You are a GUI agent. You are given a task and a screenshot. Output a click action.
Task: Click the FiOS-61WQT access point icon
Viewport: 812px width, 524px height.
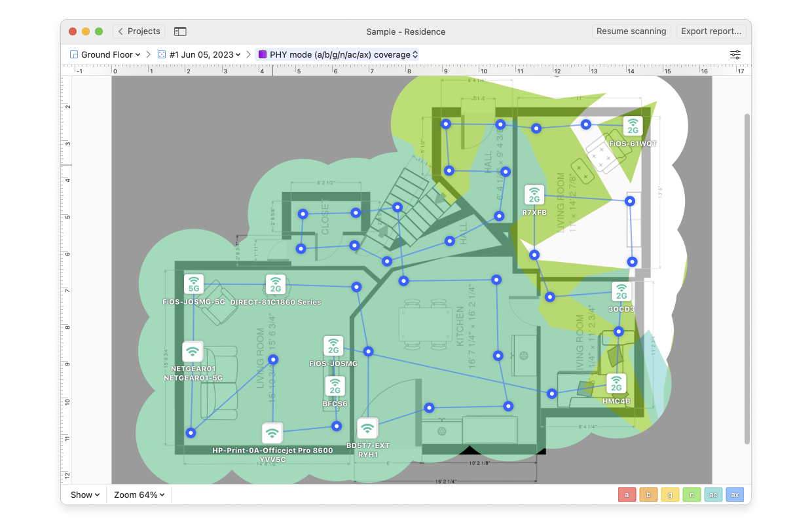tap(633, 126)
